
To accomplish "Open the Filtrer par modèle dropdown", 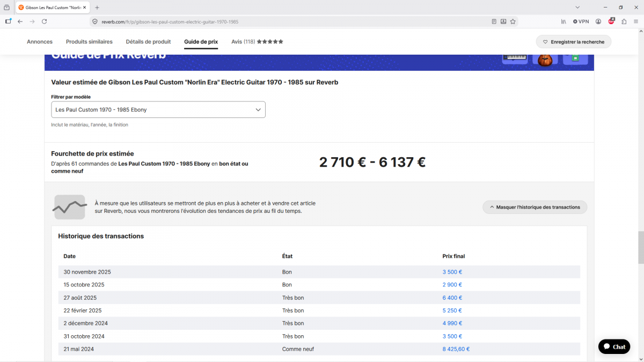I will coord(158,109).
